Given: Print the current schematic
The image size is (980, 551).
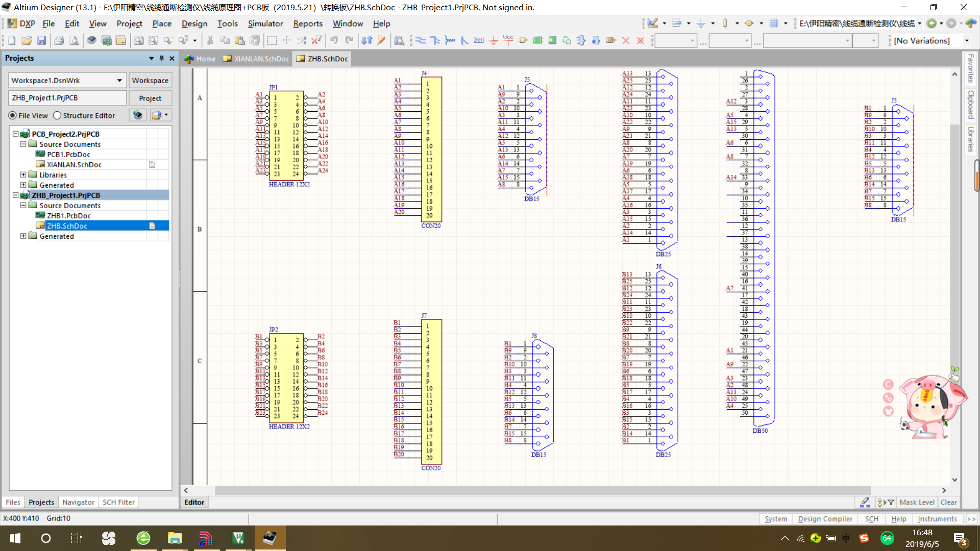Looking at the screenshot, I should [59, 40].
